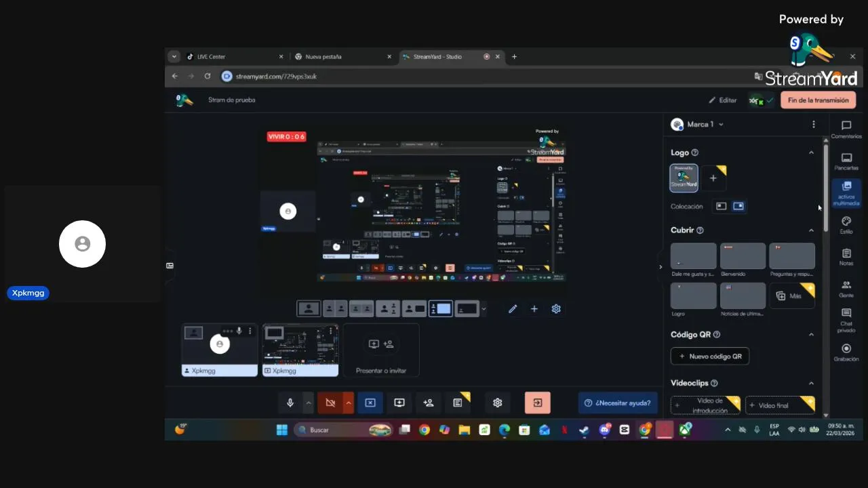The width and height of the screenshot is (868, 488).
Task: Expand more layouts chevron
Action: [x=484, y=309]
